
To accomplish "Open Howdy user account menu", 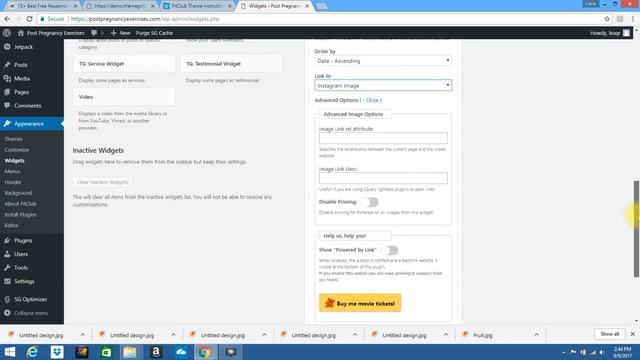I will pyautogui.click(x=610, y=33).
